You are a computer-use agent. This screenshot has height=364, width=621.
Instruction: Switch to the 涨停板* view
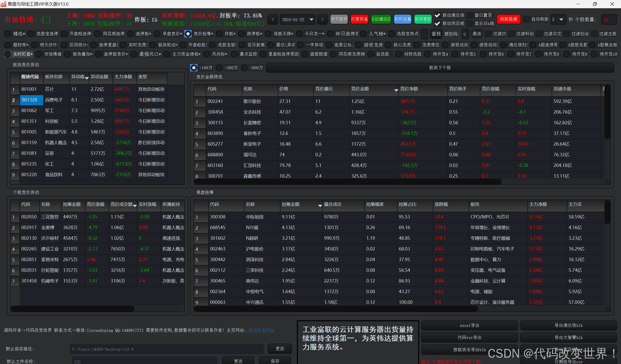point(131,34)
